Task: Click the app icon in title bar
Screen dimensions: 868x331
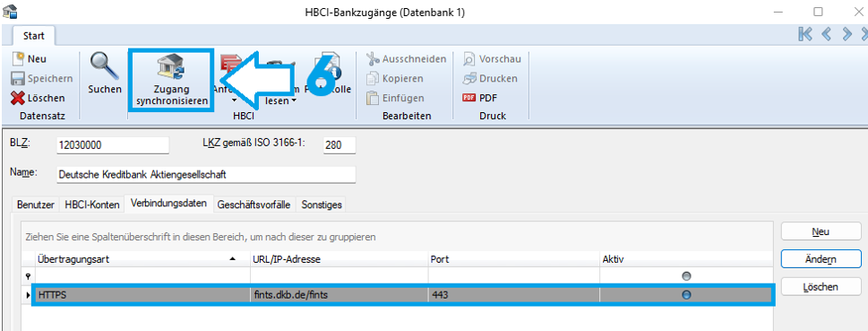Action: [x=10, y=11]
